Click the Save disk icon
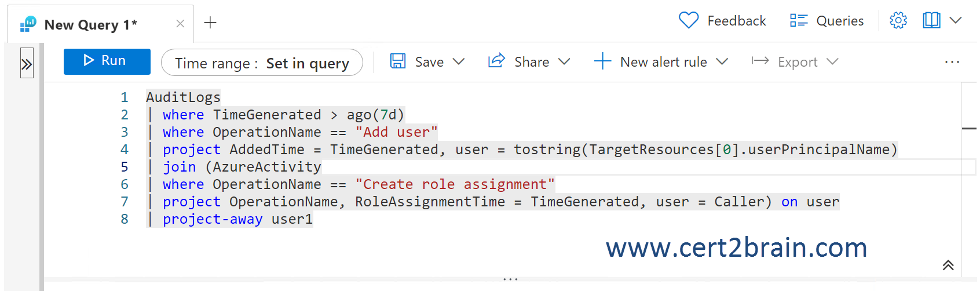 [398, 61]
